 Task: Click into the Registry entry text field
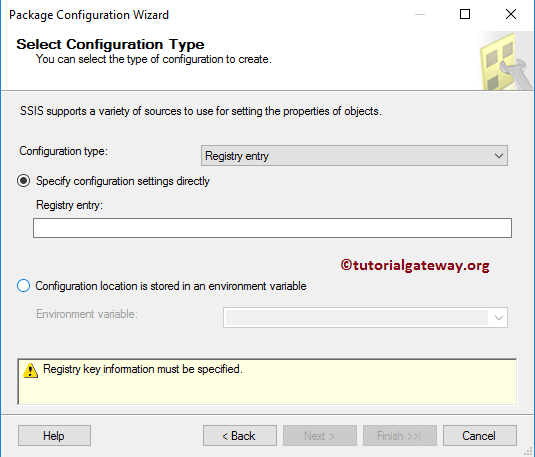272,228
